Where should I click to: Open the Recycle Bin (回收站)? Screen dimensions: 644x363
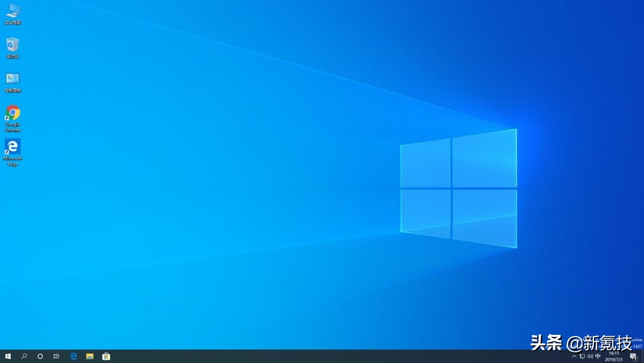[13, 47]
